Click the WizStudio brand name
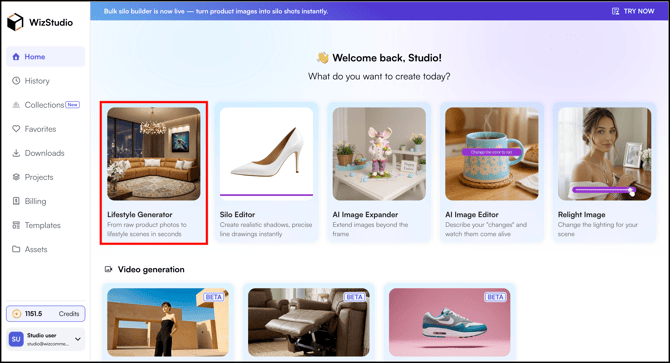 [x=51, y=23]
